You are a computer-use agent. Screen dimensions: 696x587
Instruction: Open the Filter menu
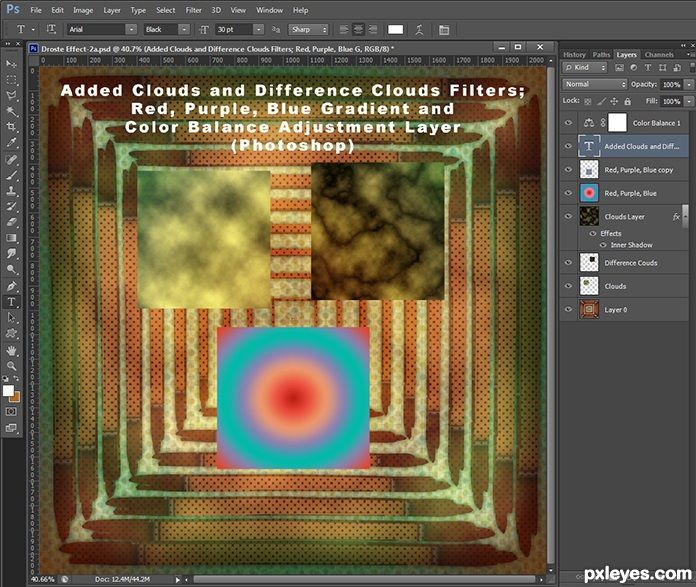pos(194,10)
